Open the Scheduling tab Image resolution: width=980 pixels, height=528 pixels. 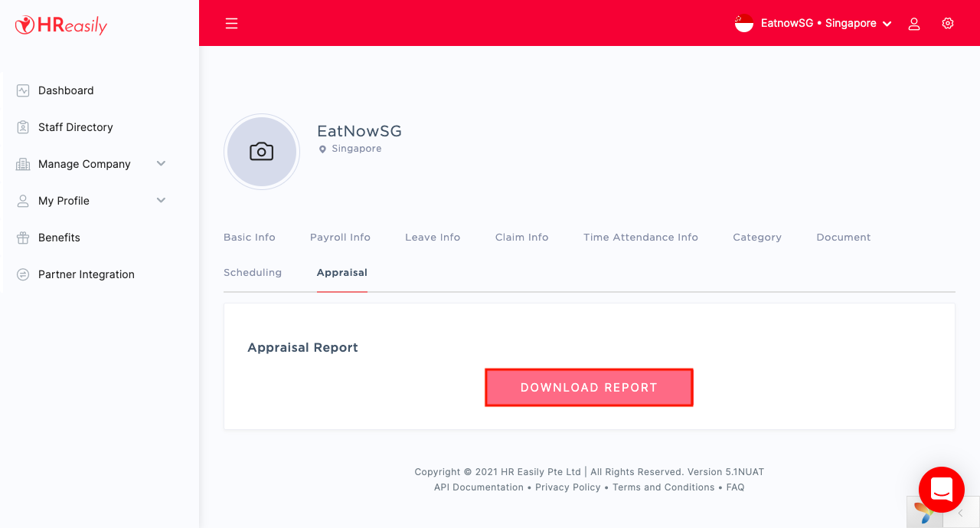point(253,273)
